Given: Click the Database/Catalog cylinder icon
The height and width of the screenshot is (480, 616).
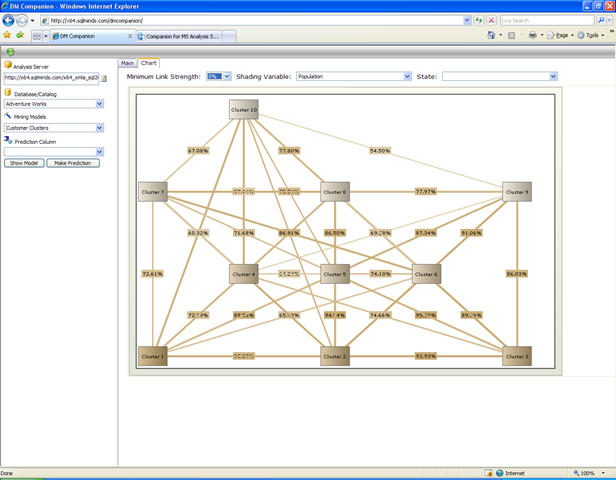Looking at the screenshot, I should 8,92.
